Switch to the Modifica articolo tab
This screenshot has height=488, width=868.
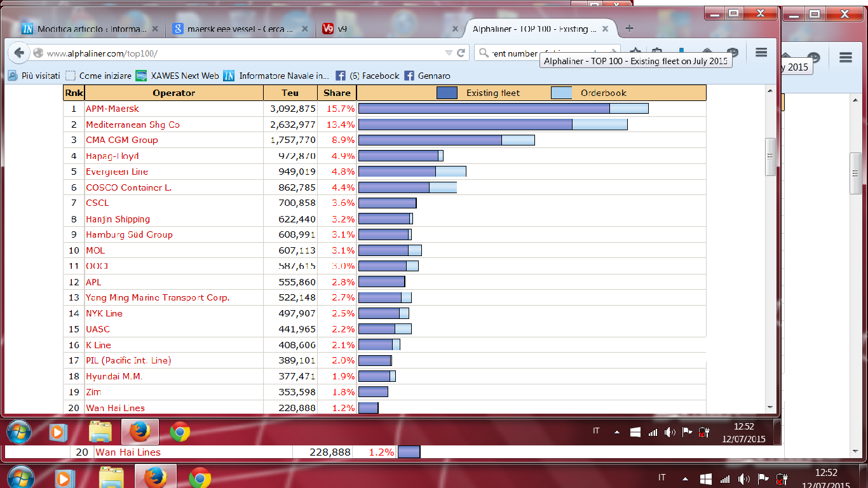[x=92, y=29]
